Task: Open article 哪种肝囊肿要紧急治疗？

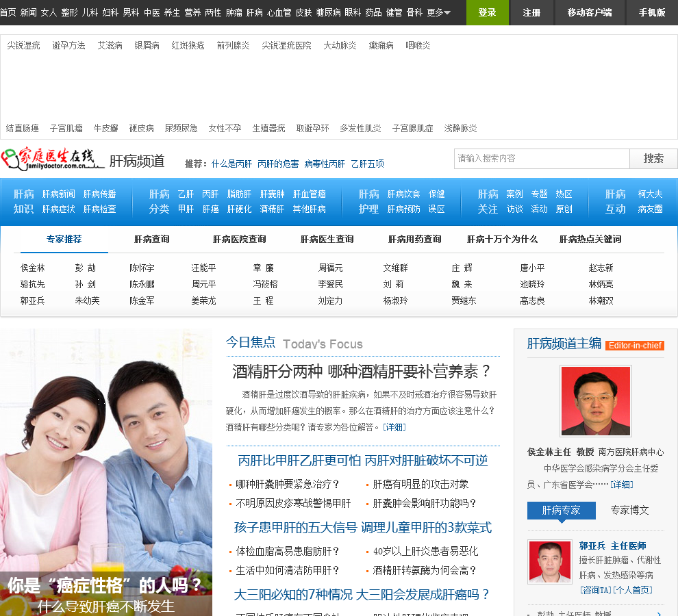Action: (287, 484)
